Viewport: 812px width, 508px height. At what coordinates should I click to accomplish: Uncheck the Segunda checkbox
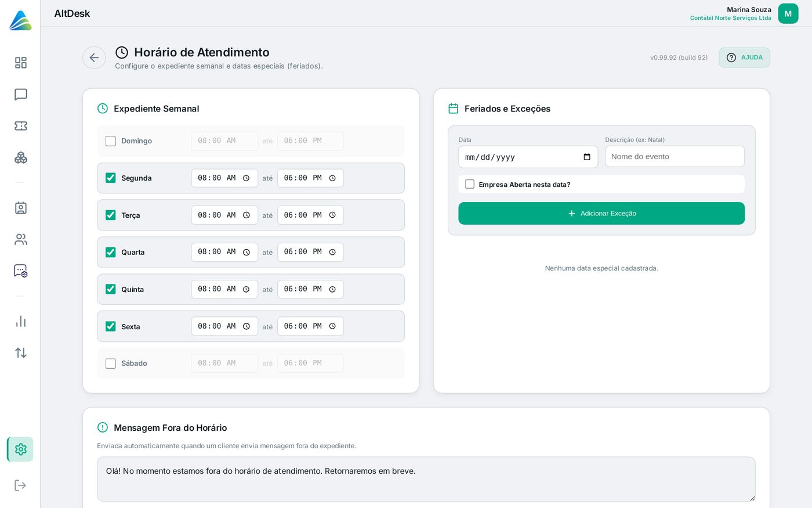point(111,178)
